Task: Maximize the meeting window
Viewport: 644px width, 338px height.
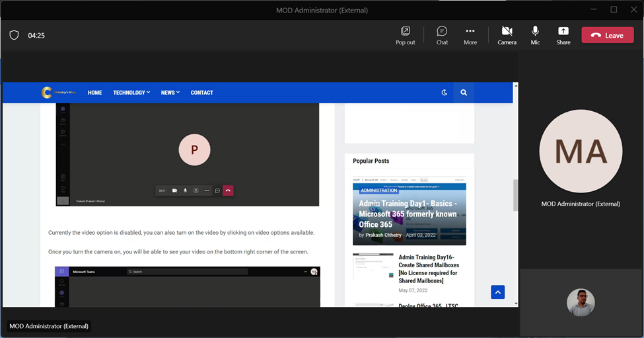Action: click(x=614, y=9)
